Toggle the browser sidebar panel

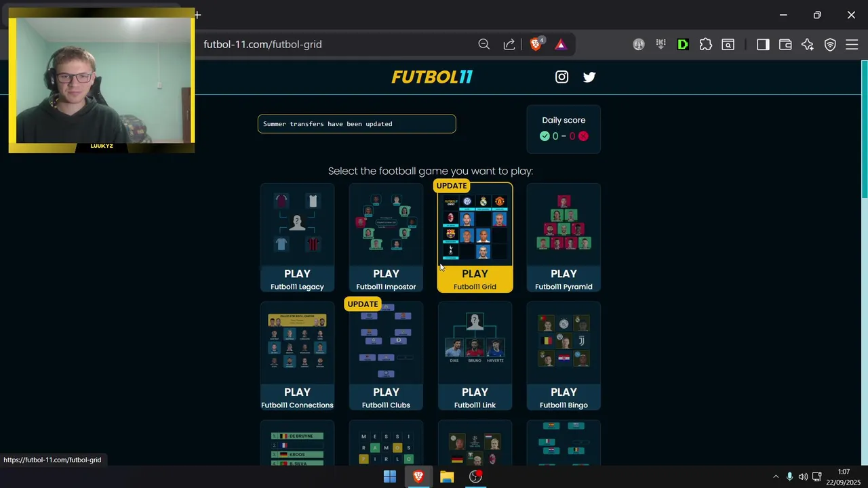pos(763,44)
